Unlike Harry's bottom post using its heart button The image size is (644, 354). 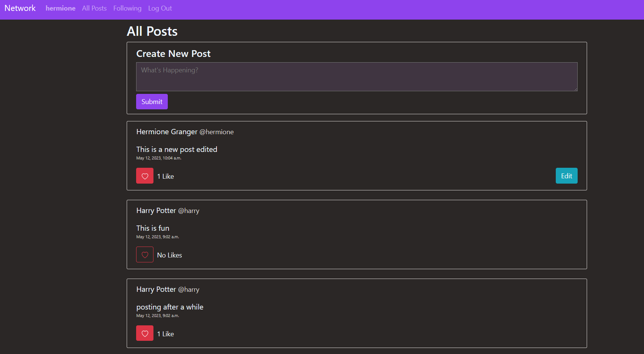(x=144, y=333)
